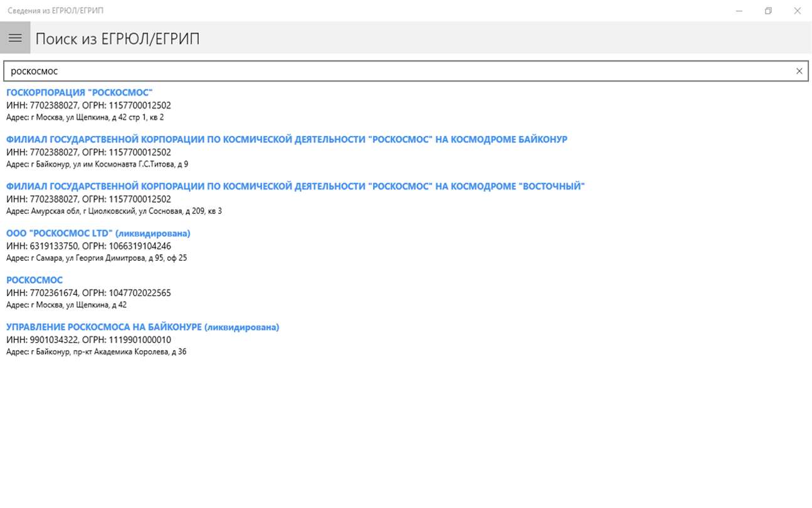This screenshot has height=508, width=812.
Task: Select line "ИНН: 6319133750, ОГРН: 1066319104246"
Action: pyautogui.click(x=88, y=246)
